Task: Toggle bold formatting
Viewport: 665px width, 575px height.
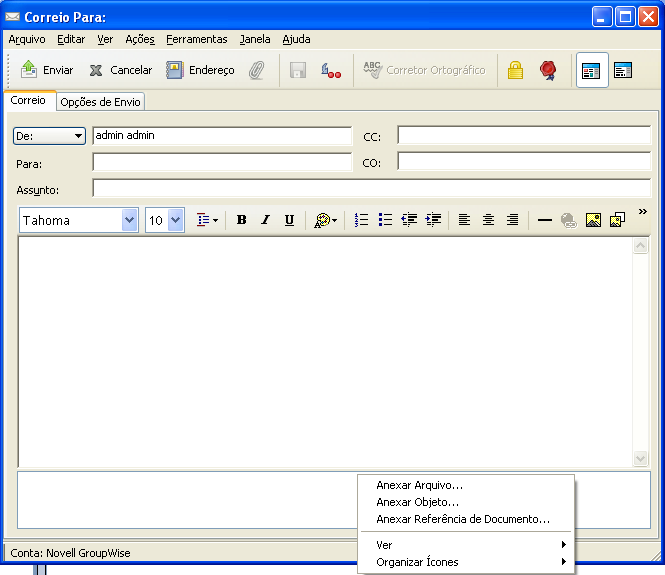Action: point(241,220)
